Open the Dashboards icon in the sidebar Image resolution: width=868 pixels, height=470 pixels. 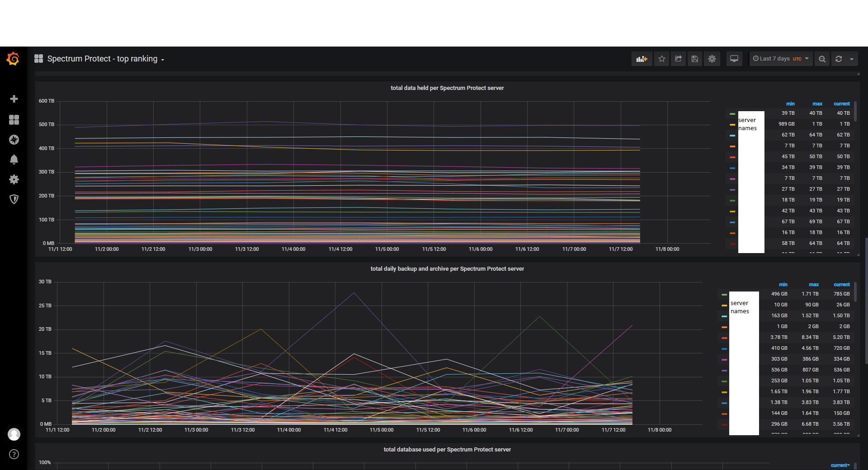pos(14,119)
